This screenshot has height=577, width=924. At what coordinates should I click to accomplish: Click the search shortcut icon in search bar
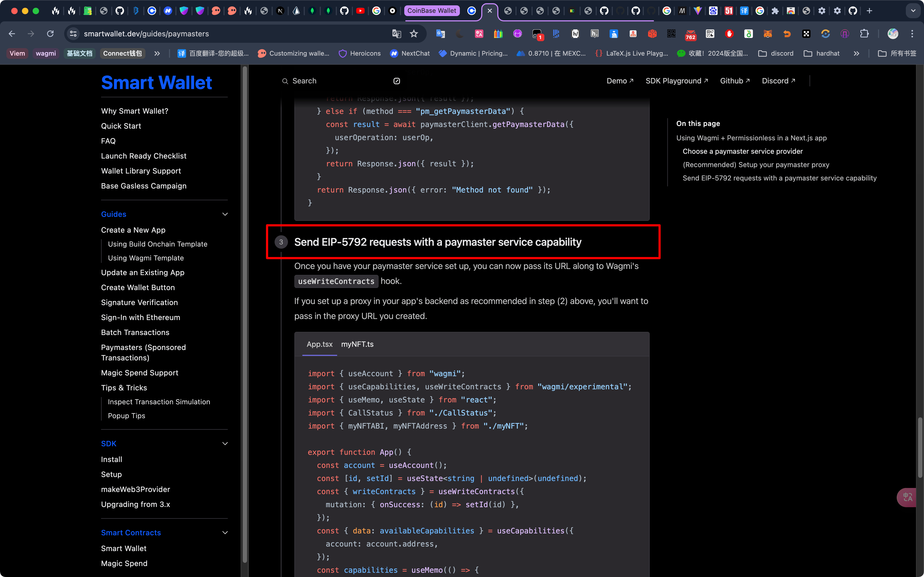coord(397,81)
